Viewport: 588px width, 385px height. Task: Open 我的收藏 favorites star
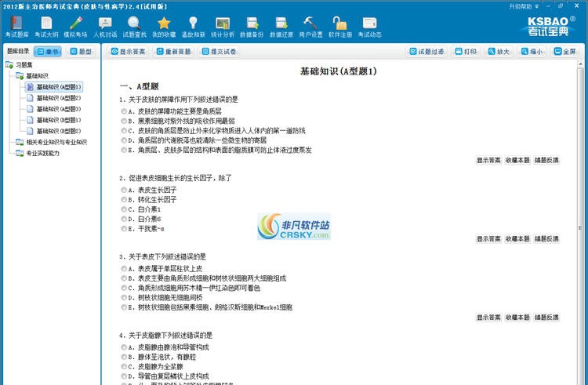164,27
